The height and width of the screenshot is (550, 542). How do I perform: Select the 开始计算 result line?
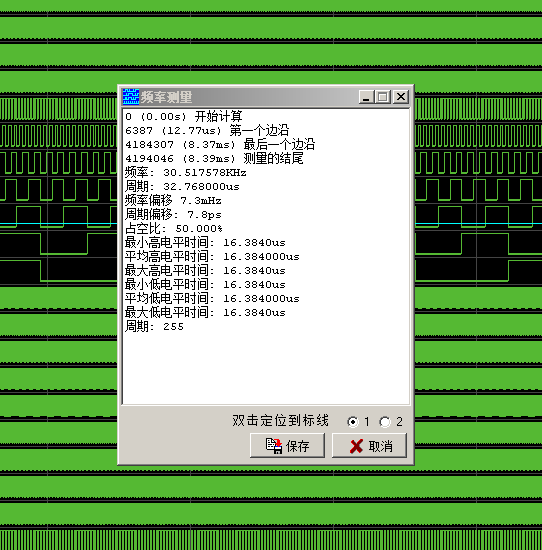tap(184, 116)
